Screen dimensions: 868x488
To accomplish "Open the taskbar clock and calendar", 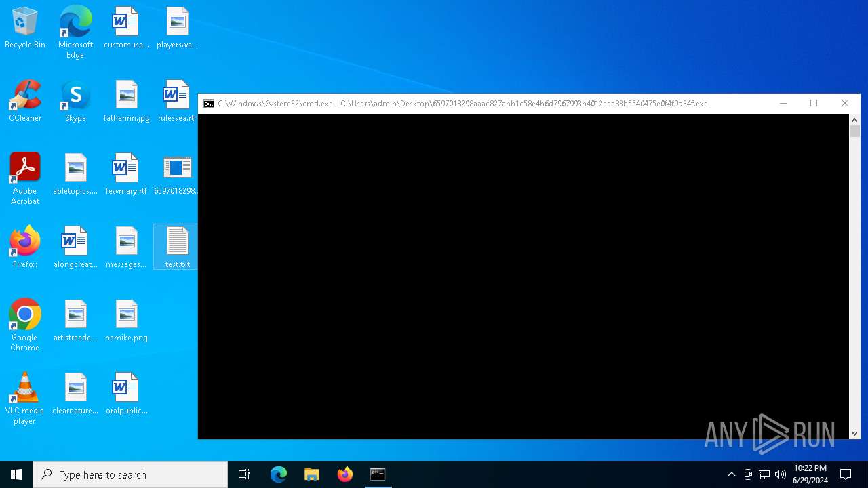I will [810, 474].
